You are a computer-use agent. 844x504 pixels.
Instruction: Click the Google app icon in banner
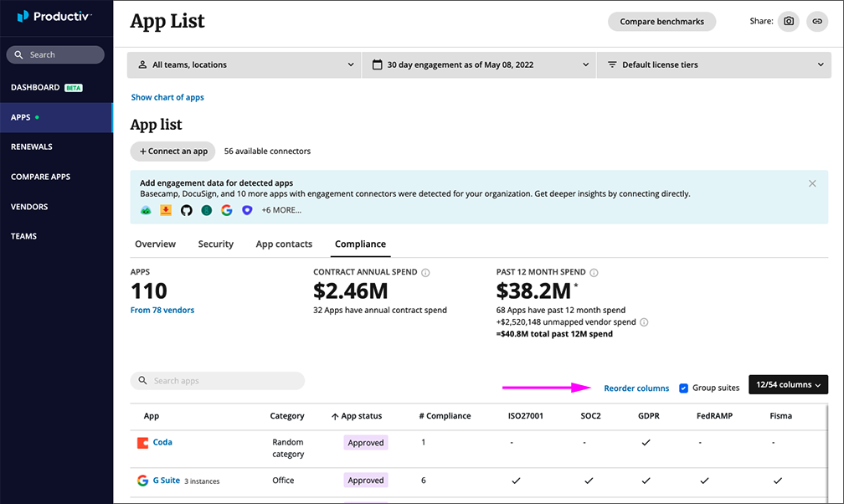tap(226, 210)
